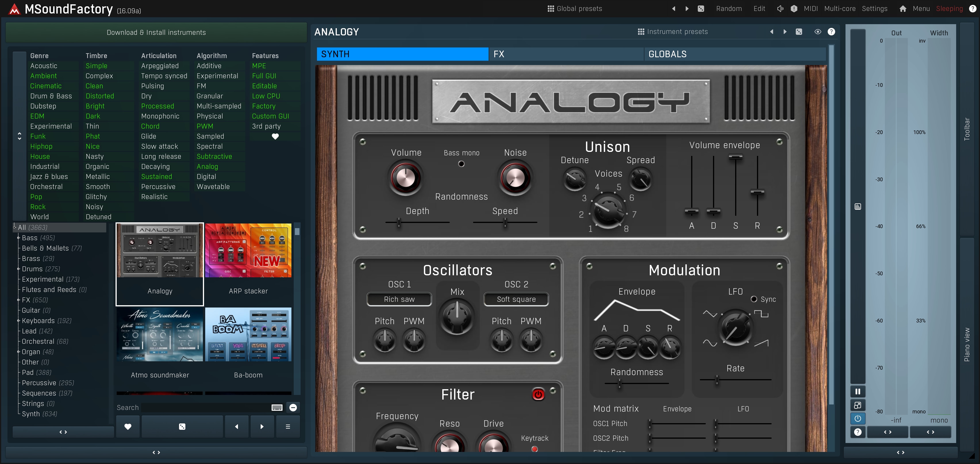Open browser hamburger menu button

pos(288,427)
